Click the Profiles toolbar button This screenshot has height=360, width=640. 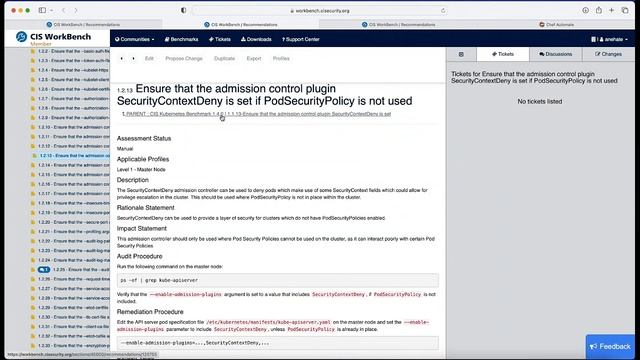[x=281, y=58]
